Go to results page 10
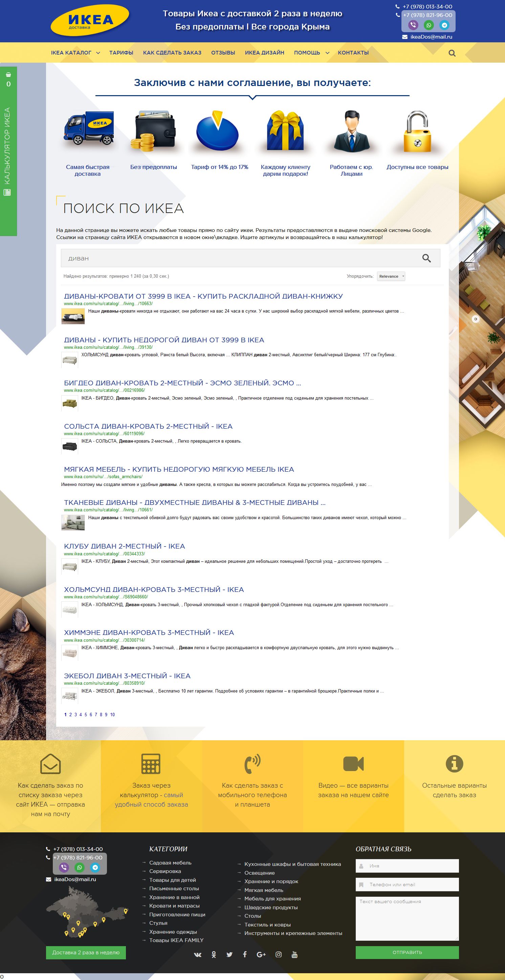The image size is (505, 980). click(x=113, y=715)
